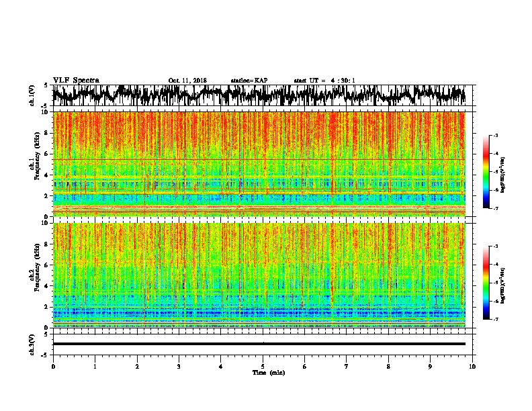532x411 pixels.
Task: Click the "-5" tick on ch.3(V) axis
Action: [x=44, y=355]
